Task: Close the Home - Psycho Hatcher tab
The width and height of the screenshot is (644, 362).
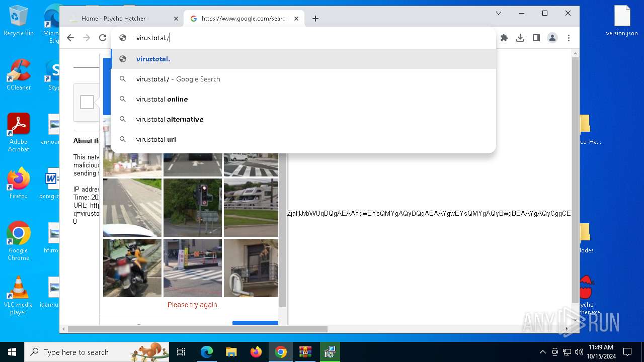Action: click(x=176, y=19)
